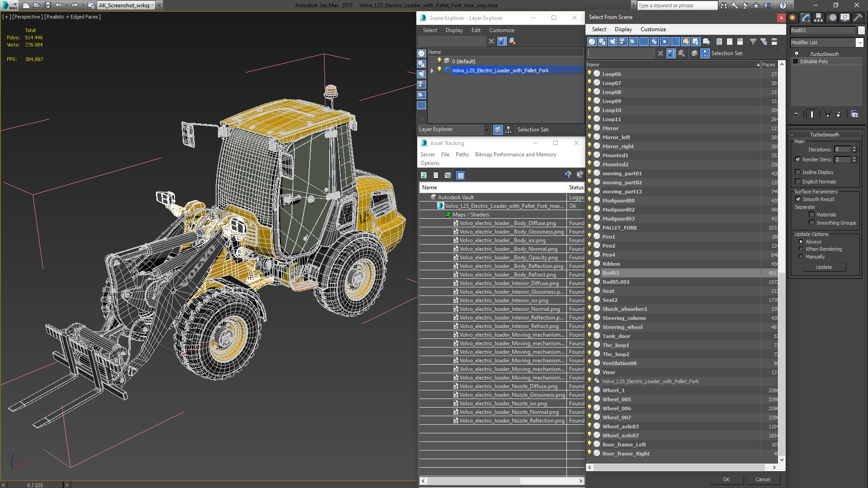The image size is (868, 488).
Task: Toggle Display Lights filter in Select From Scene
Action: pyautogui.click(x=613, y=42)
